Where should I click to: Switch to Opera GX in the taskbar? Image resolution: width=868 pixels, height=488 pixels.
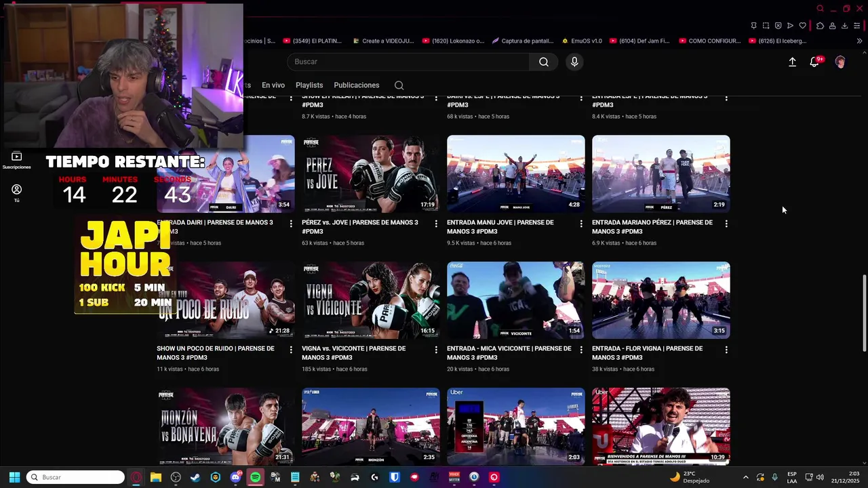[x=136, y=477]
